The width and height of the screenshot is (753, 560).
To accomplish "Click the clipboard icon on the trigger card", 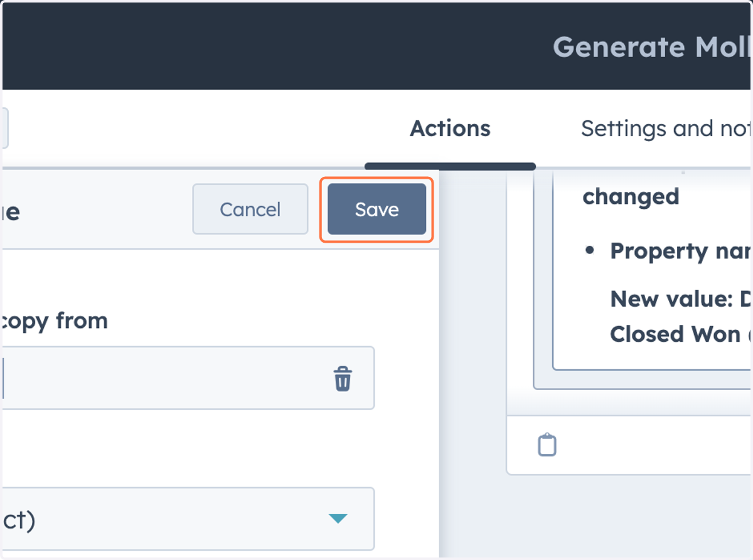I will tap(547, 445).
